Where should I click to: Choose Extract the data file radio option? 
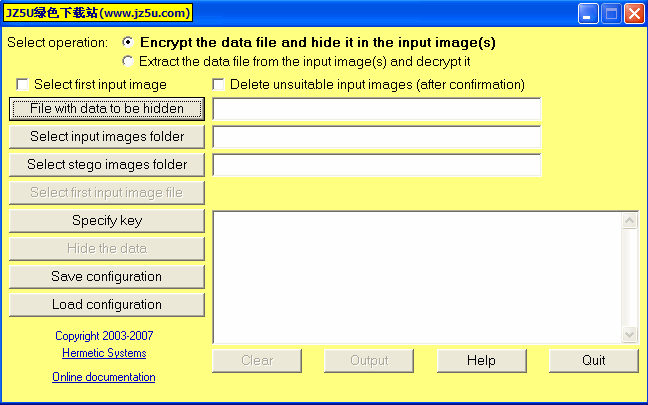pos(128,61)
